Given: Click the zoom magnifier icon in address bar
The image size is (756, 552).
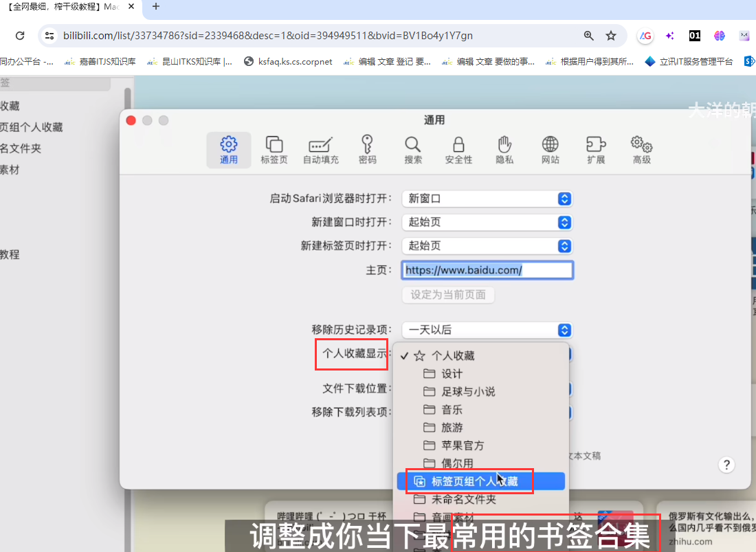Looking at the screenshot, I should [x=589, y=36].
